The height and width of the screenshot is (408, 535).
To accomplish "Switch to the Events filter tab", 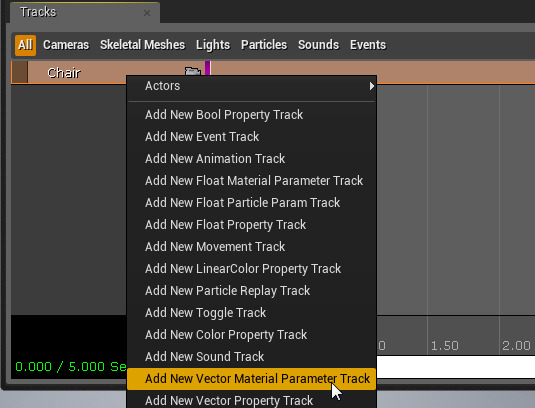I will coord(368,45).
